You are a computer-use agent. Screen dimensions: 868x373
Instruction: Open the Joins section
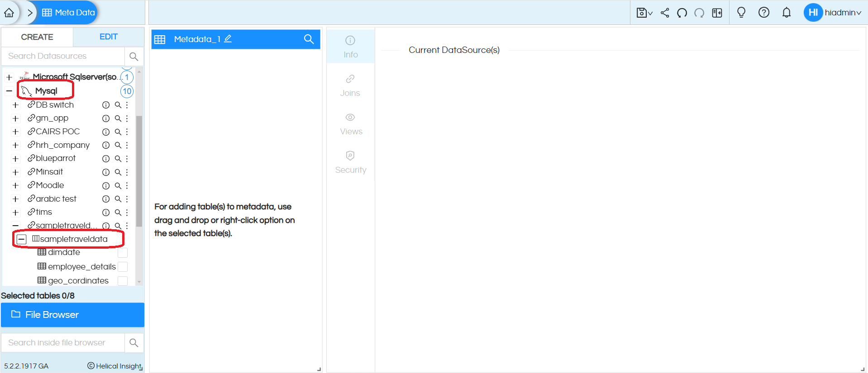coord(350,85)
